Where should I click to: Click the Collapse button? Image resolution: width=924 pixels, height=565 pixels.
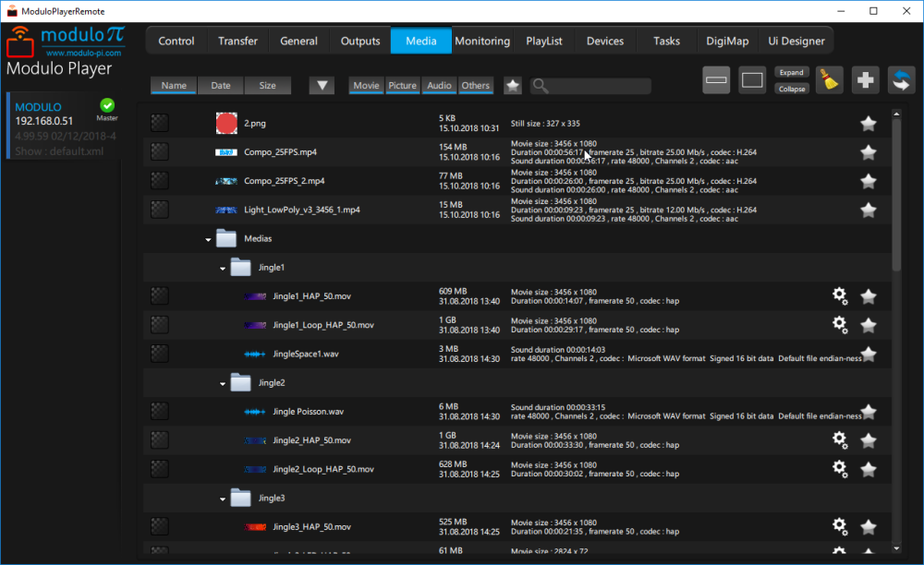794,89
